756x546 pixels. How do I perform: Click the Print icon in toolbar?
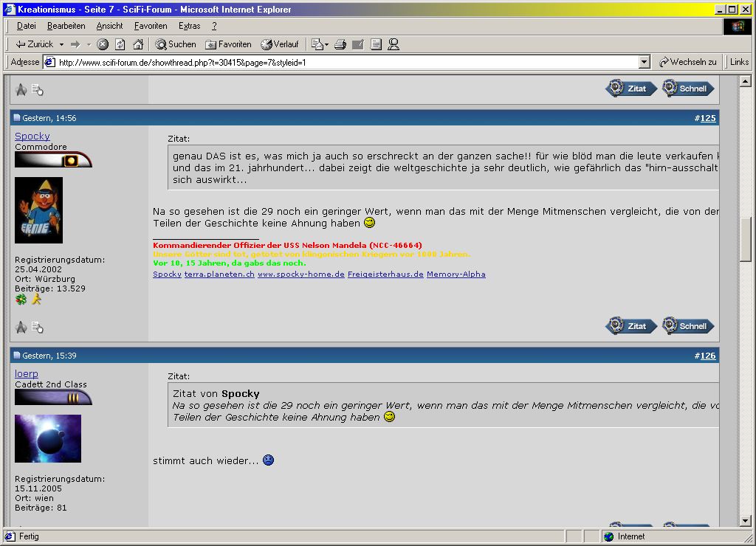point(340,44)
